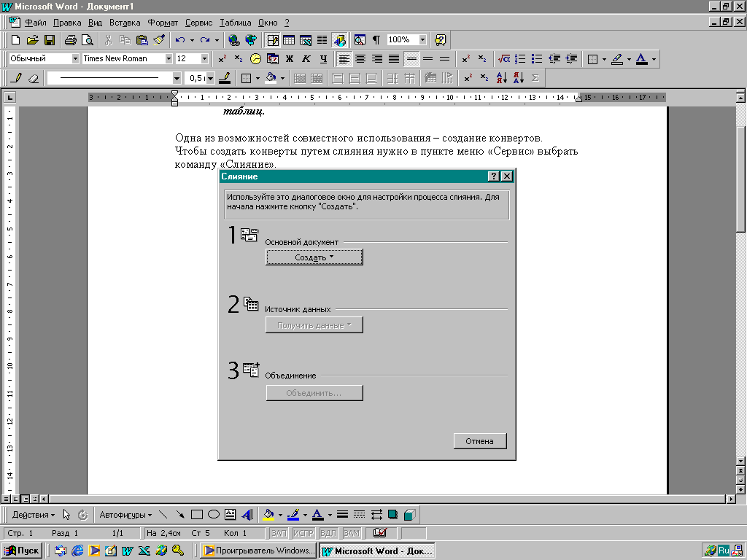This screenshot has height=560, width=747.
Task: Open the Обычный style dropdown
Action: tap(75, 58)
